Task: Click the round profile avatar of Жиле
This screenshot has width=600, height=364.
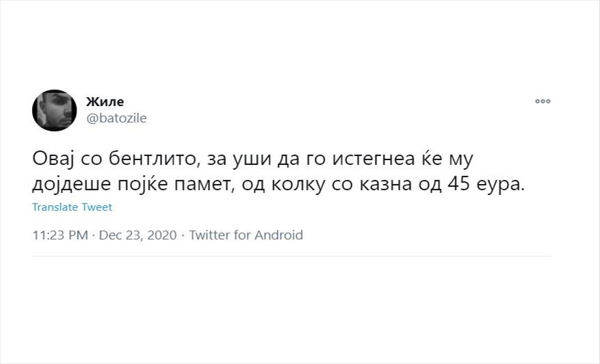Action: 54,110
